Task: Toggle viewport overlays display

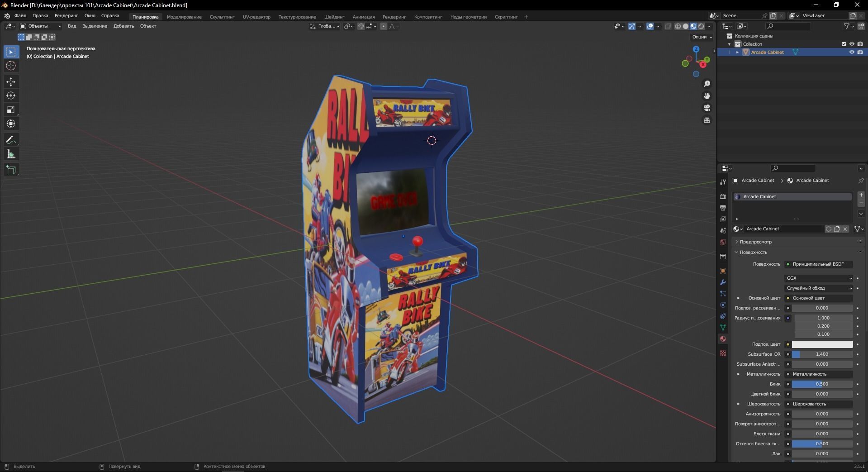Action: pos(650,26)
